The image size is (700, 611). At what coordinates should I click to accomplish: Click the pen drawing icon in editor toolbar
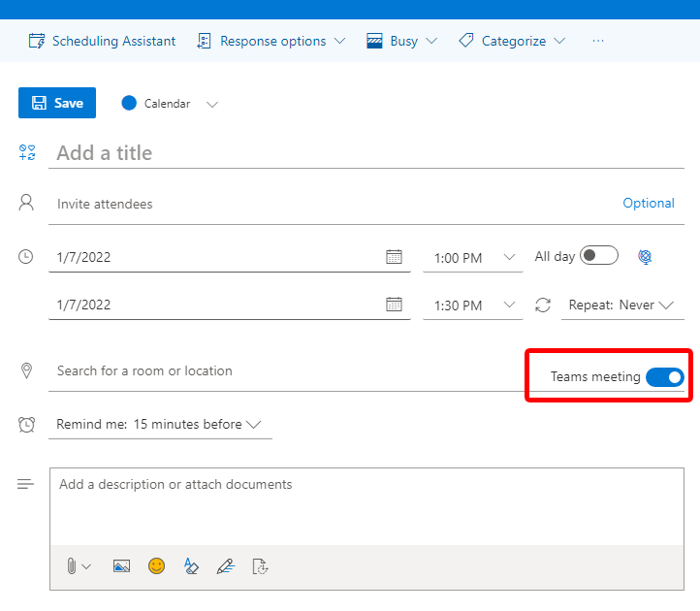tap(225, 566)
